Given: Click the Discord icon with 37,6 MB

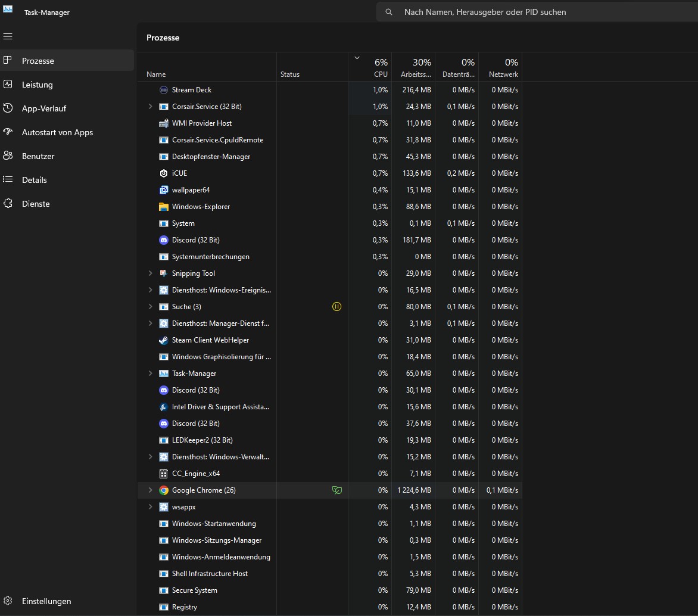Looking at the screenshot, I should click(164, 424).
